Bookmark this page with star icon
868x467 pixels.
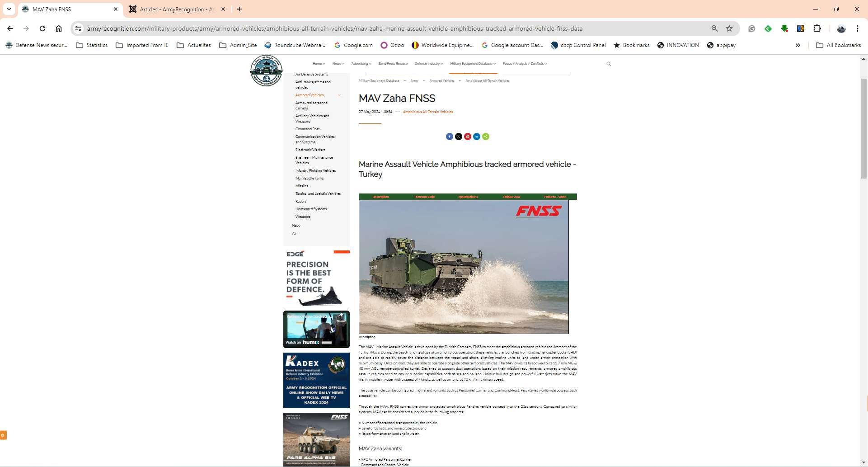(729, 28)
